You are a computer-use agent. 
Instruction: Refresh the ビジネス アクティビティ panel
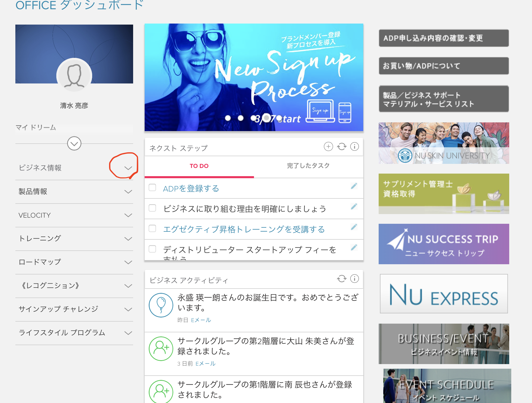tap(342, 279)
